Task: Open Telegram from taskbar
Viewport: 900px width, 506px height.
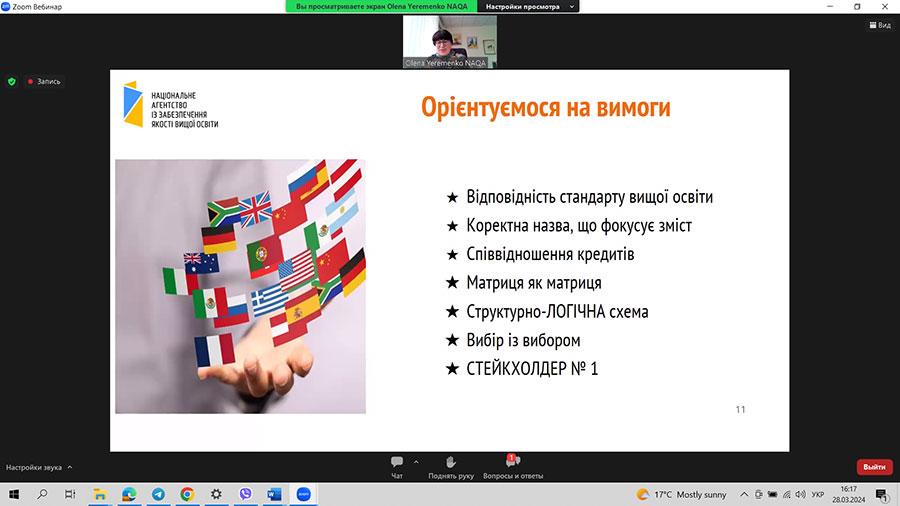Action: point(158,494)
